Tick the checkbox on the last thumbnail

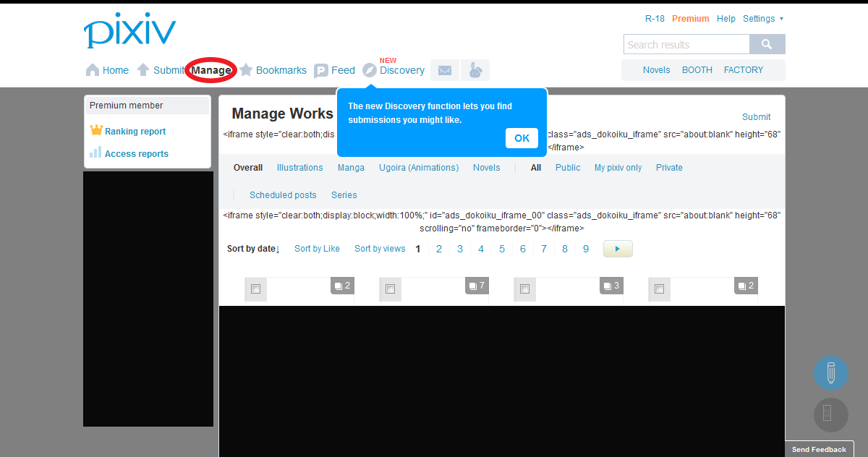(659, 289)
